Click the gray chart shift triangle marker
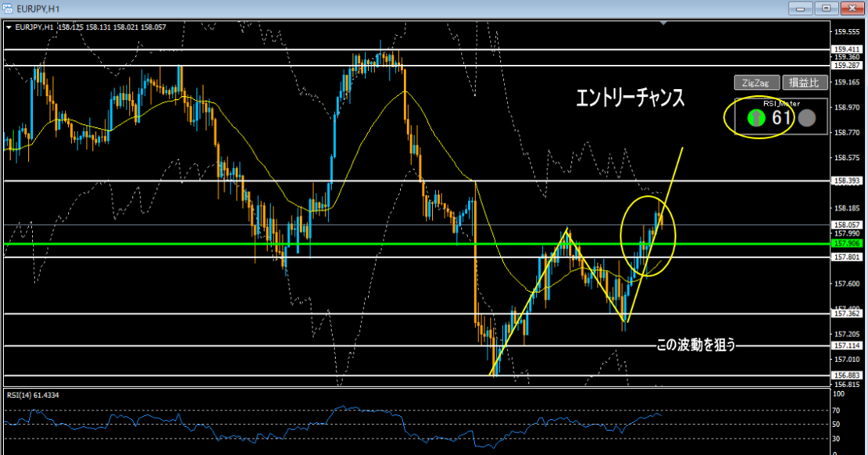 pyautogui.click(x=664, y=23)
